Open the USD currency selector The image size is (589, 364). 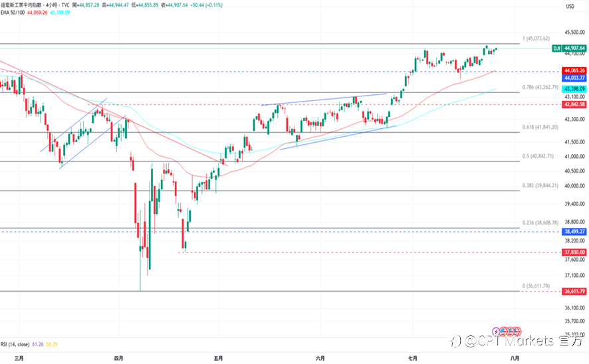pyautogui.click(x=570, y=7)
